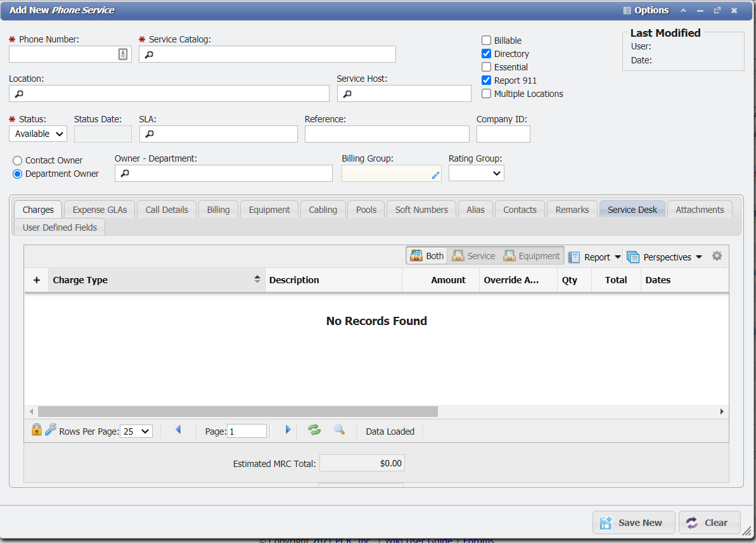756x543 pixels.
Task: Open the Location search magnifier
Action: 17,93
